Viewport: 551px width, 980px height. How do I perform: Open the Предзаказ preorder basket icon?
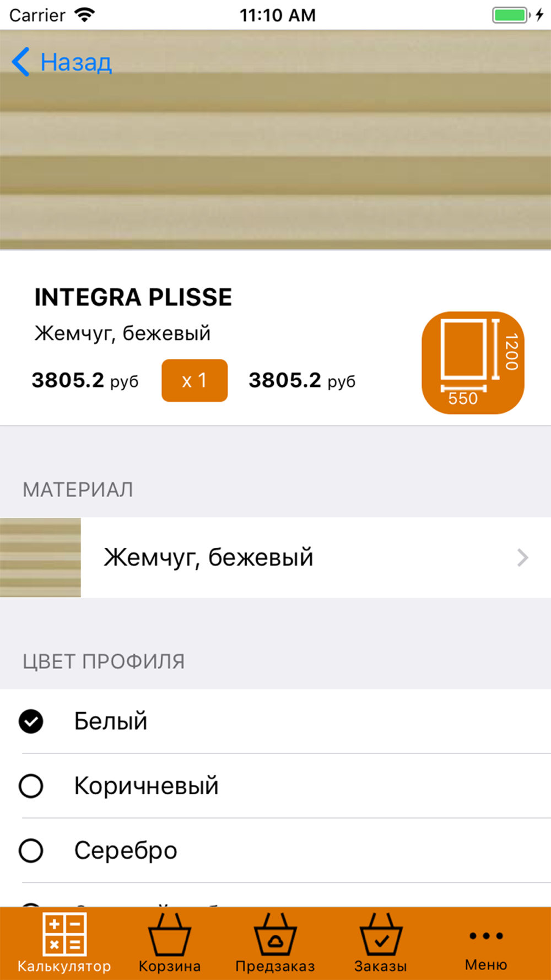tap(275, 934)
